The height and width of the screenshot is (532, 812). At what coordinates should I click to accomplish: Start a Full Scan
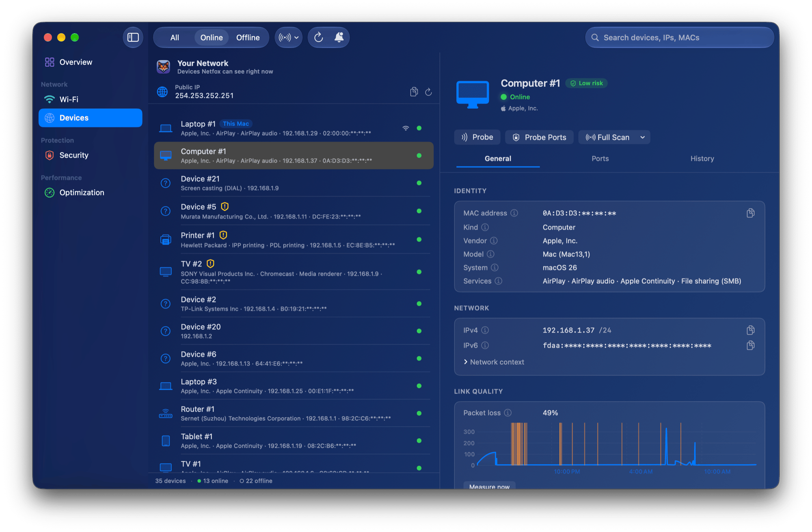click(608, 137)
